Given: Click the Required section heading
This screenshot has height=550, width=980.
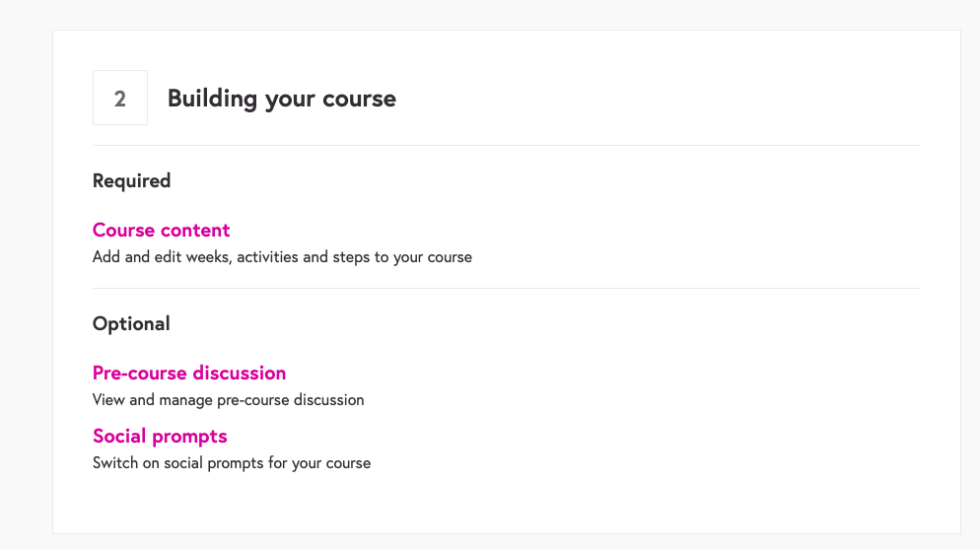Looking at the screenshot, I should (131, 181).
